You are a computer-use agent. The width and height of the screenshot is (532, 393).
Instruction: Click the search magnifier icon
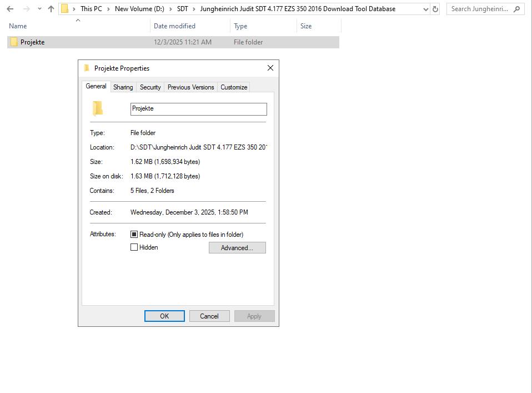pyautogui.click(x=516, y=9)
